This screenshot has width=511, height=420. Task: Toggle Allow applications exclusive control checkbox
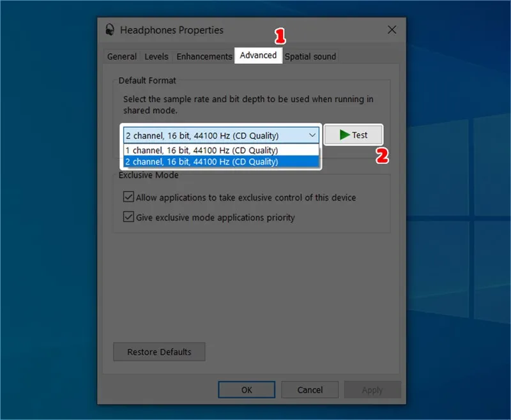pos(128,197)
